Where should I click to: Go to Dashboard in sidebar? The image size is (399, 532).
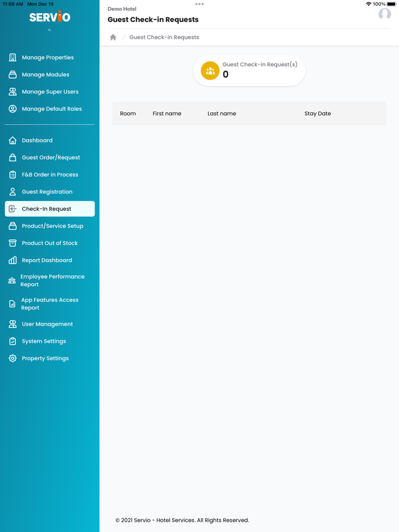click(x=50, y=140)
